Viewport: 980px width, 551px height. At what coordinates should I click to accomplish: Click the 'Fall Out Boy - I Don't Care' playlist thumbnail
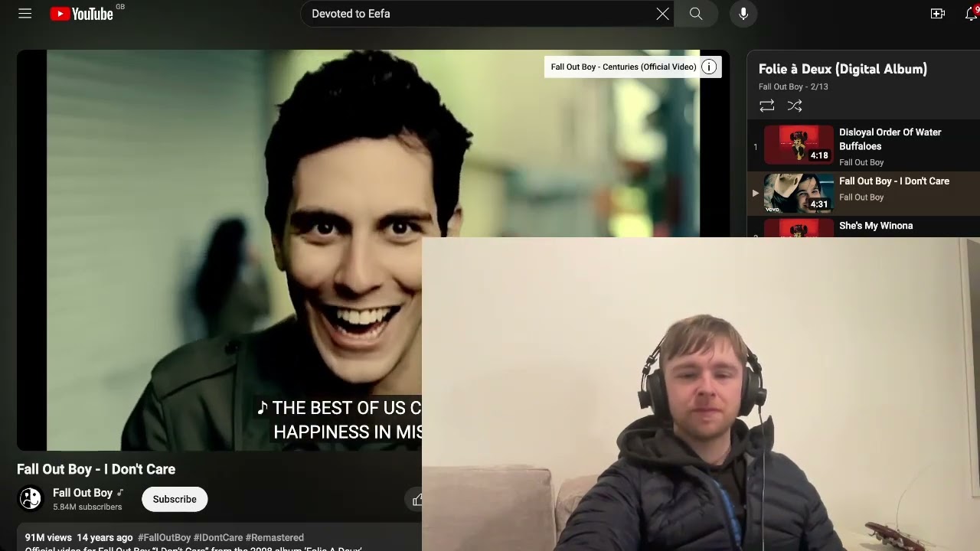(799, 192)
